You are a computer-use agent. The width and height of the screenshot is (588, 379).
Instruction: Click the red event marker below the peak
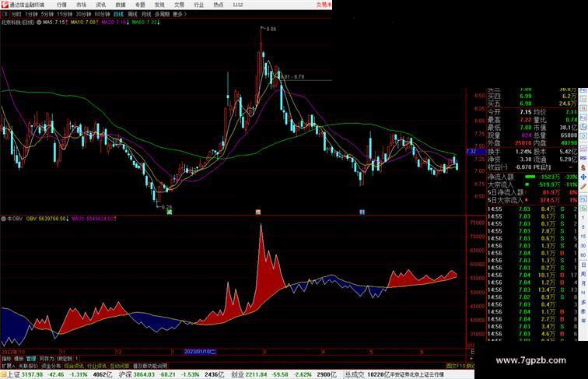coord(258,212)
